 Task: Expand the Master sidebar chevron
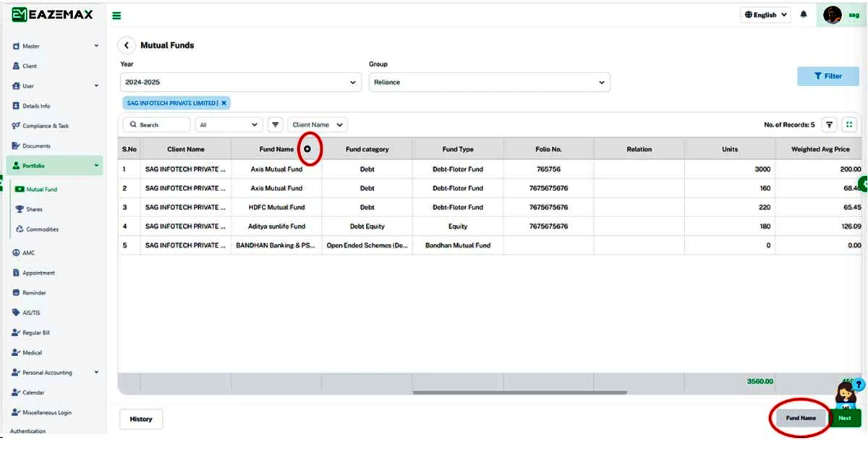pos(96,46)
